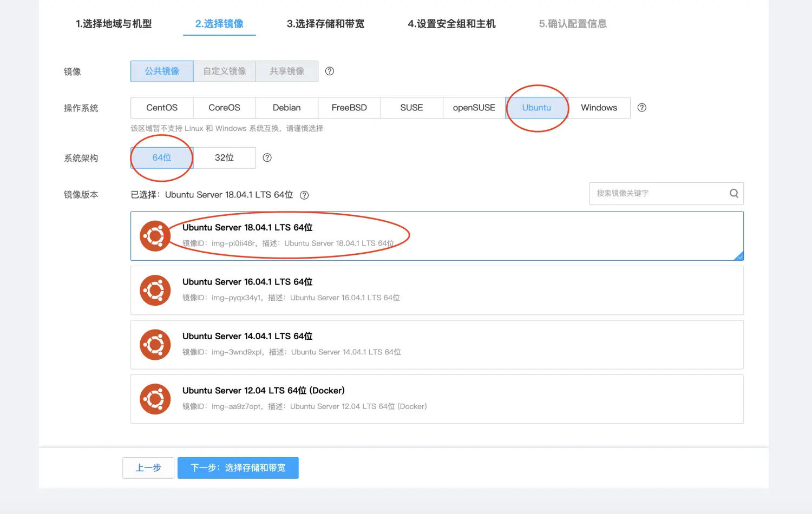Screen dimensions: 812x514
Task: Click the 已选择 selected image summary text
Action: pyautogui.click(x=212, y=195)
